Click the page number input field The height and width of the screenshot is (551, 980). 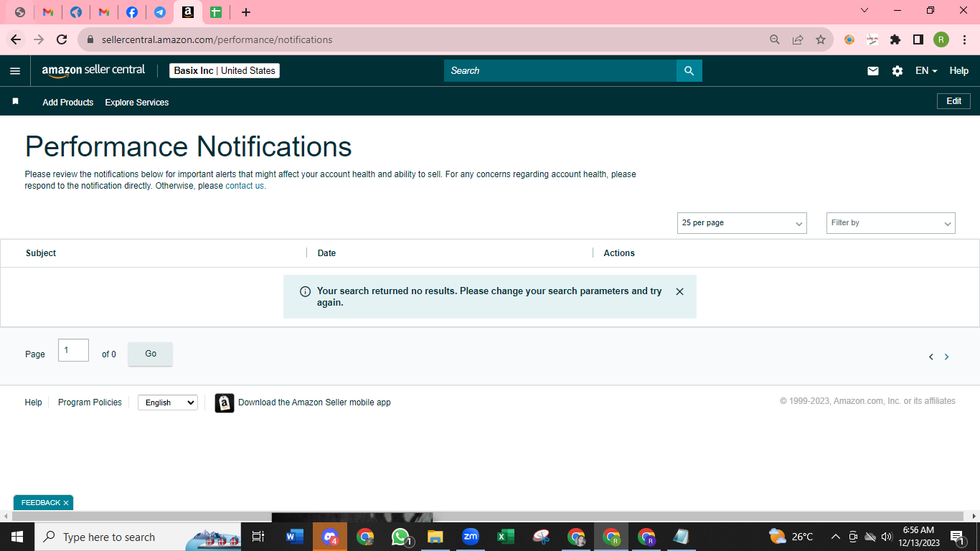pos(73,350)
